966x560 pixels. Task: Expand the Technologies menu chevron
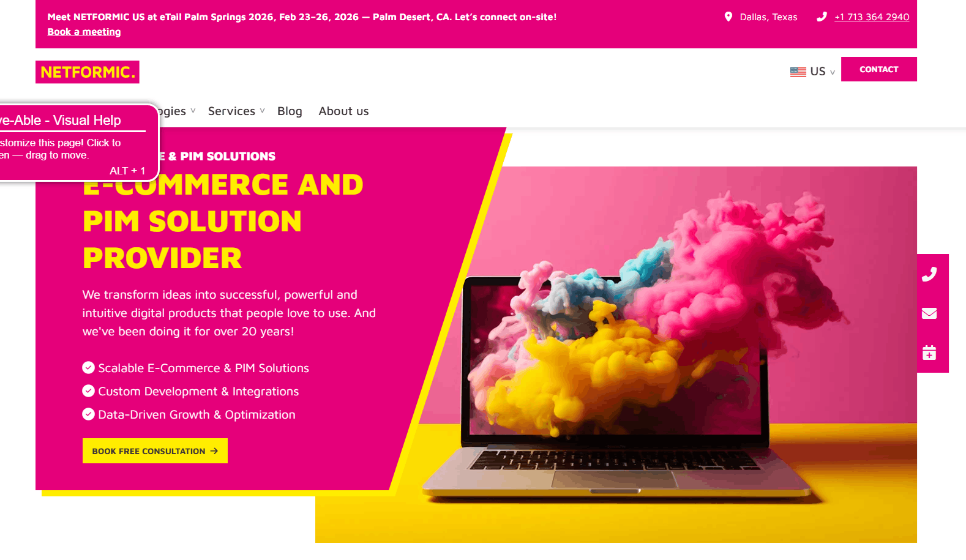pos(193,111)
